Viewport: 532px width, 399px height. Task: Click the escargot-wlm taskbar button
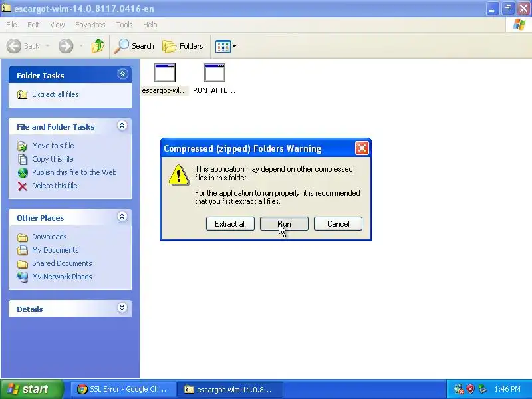point(229,389)
